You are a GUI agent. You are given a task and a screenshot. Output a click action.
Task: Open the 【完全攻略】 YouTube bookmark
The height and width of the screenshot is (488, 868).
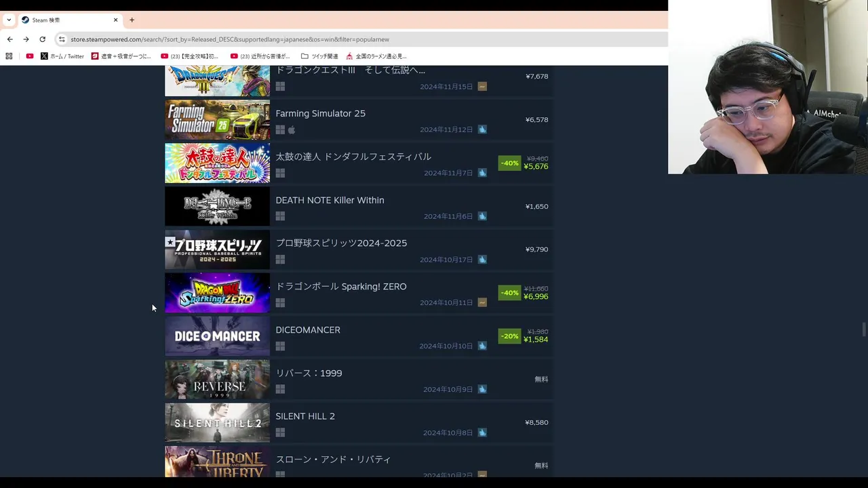click(190, 56)
